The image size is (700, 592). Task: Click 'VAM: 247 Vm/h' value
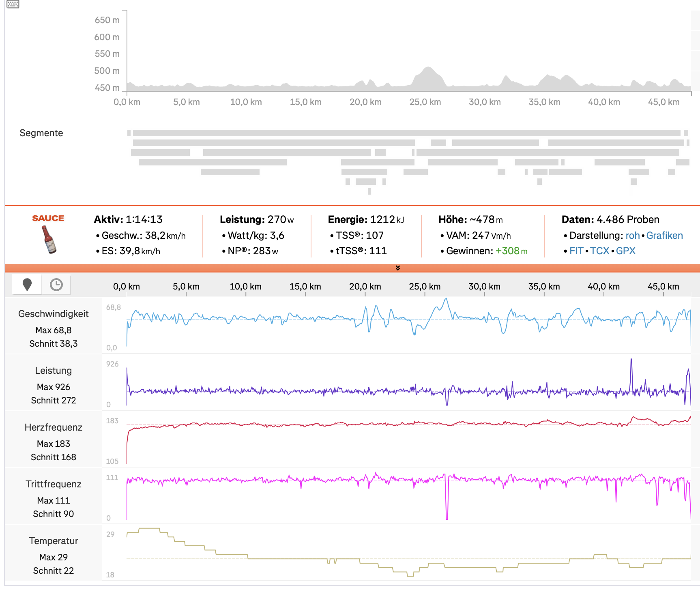tap(479, 236)
